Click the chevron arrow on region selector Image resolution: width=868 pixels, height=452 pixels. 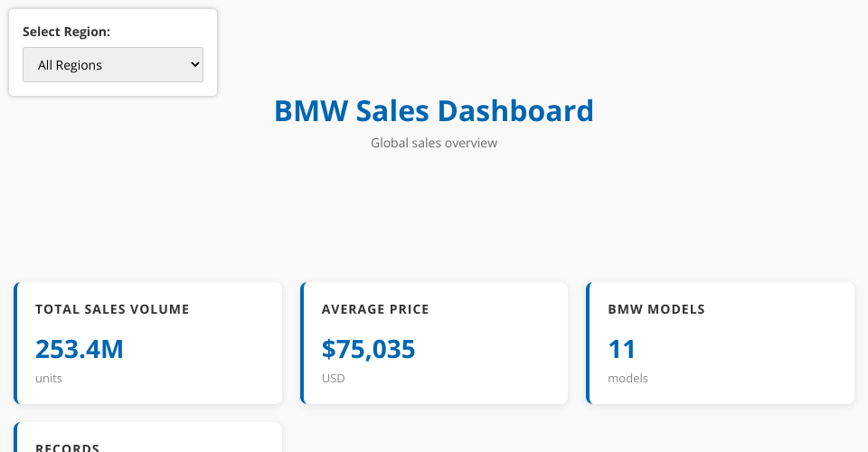pos(193,65)
